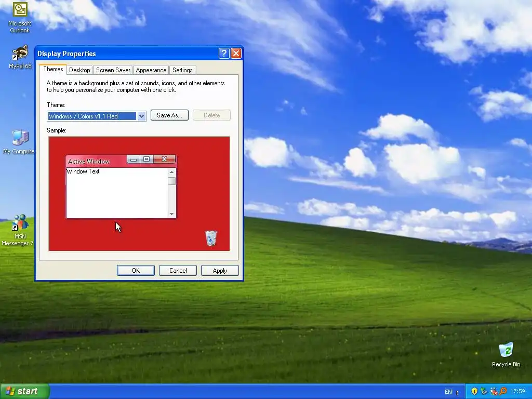Image resolution: width=532 pixels, height=399 pixels.
Task: Switch to the Themes tab
Action: click(53, 69)
